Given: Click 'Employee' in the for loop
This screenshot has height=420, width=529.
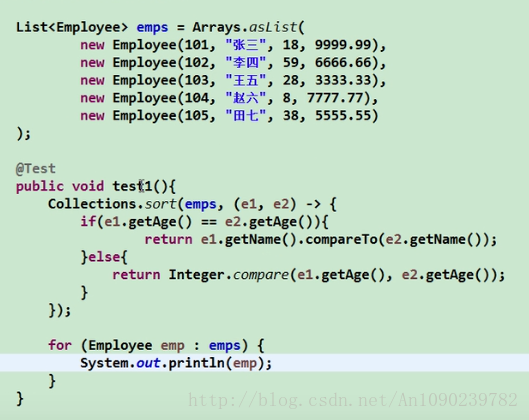Looking at the screenshot, I should point(120,346).
